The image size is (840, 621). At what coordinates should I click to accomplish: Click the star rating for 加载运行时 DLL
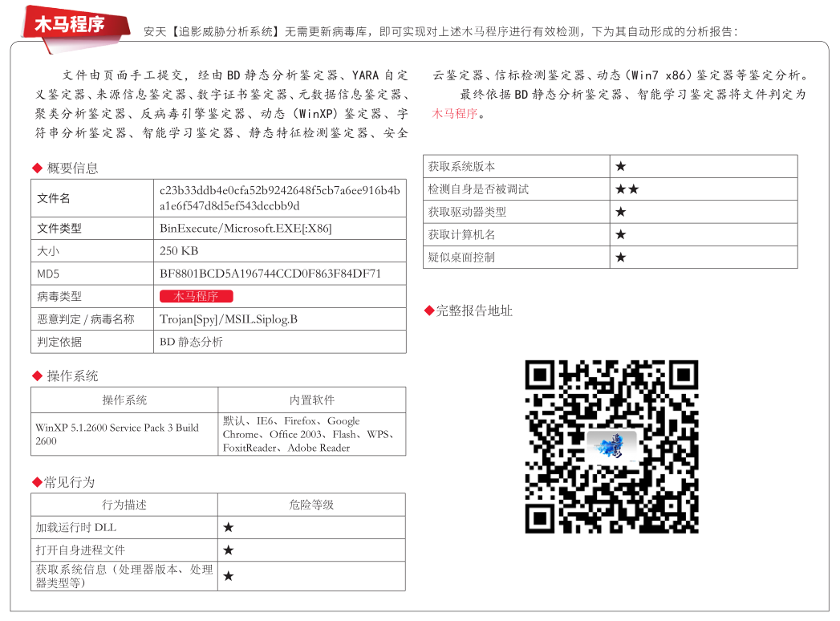coord(229,528)
